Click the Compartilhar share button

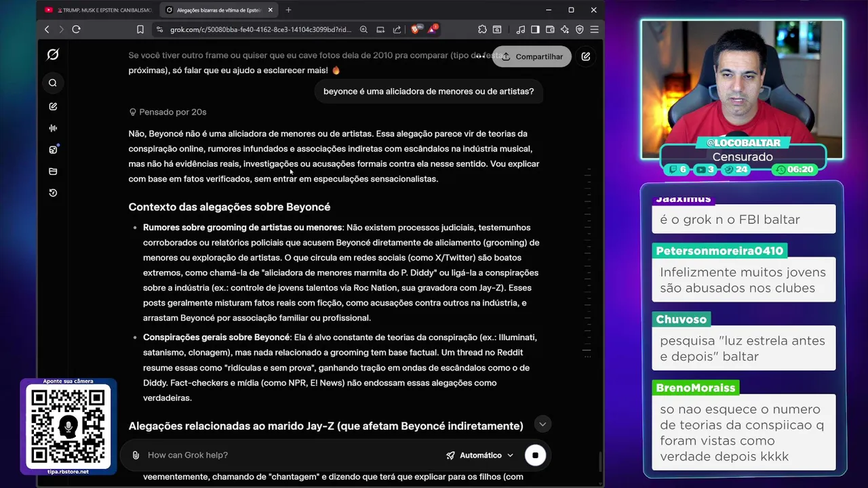[x=532, y=57]
